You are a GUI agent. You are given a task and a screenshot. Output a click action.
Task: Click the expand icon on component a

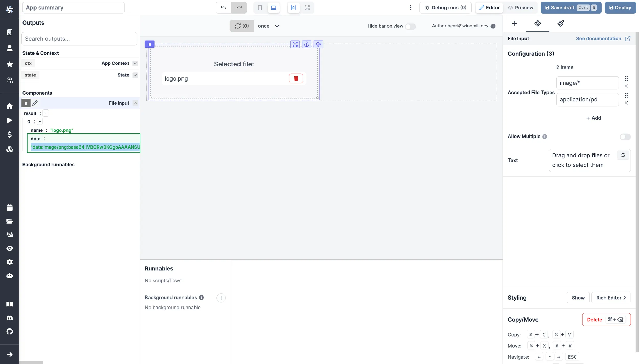tap(295, 44)
